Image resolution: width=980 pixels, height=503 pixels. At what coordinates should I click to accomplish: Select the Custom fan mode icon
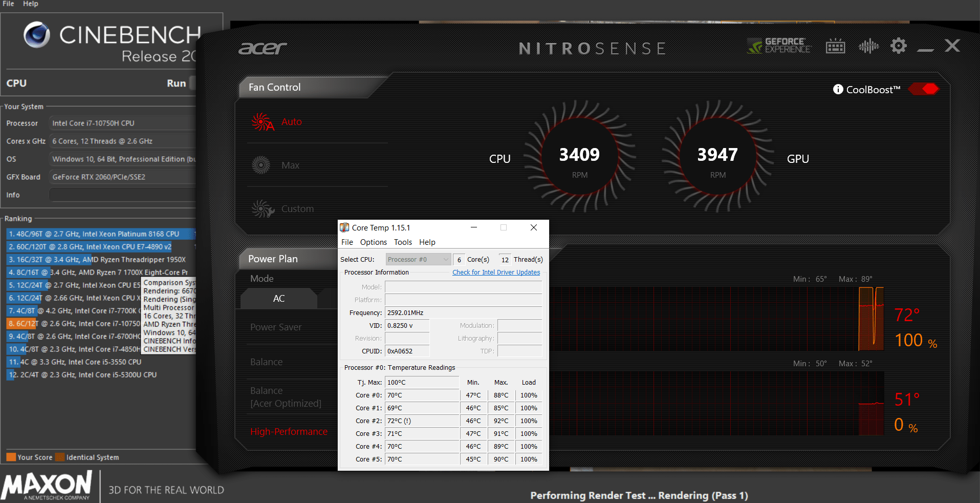click(x=263, y=208)
